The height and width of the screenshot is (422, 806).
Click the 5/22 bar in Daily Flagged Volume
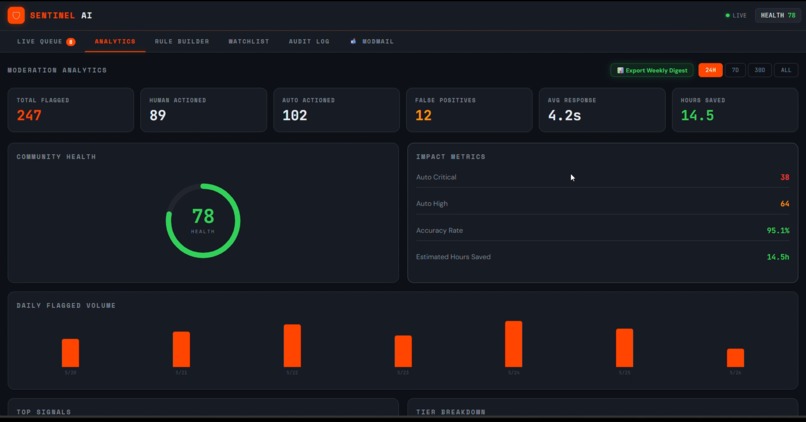(292, 345)
